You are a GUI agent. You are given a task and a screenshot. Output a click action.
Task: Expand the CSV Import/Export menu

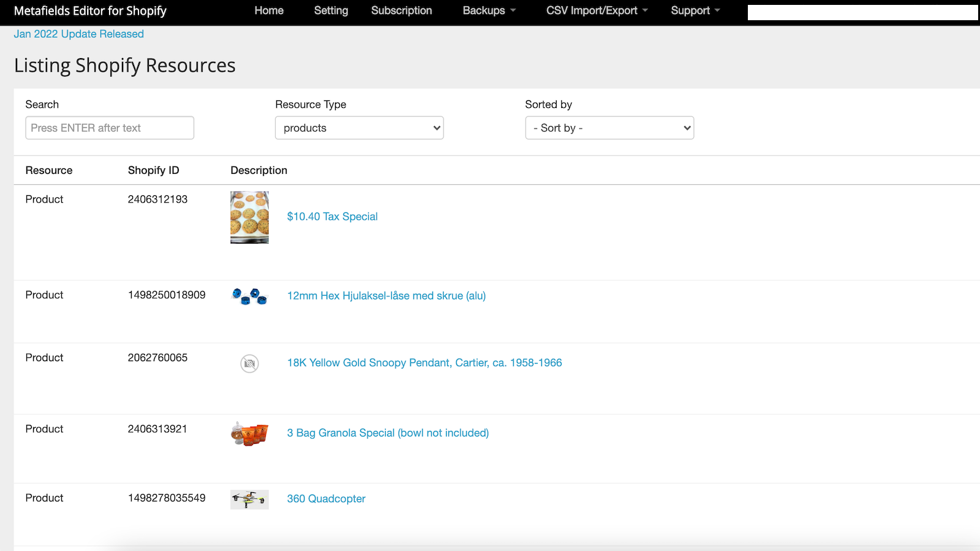pos(597,10)
